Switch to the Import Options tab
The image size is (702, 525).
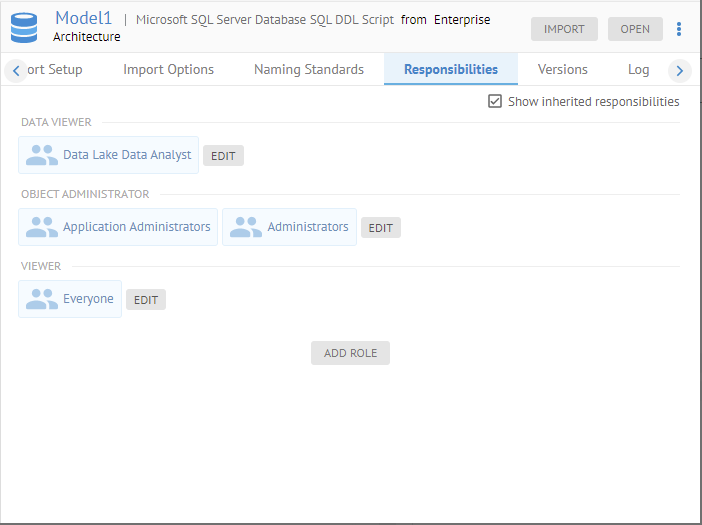click(168, 69)
